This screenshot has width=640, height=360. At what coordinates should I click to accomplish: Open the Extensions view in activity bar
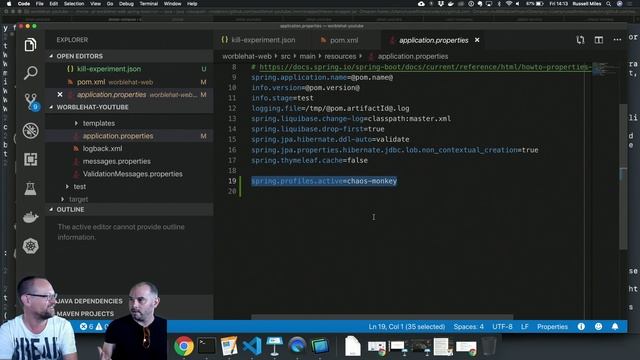click(30, 159)
